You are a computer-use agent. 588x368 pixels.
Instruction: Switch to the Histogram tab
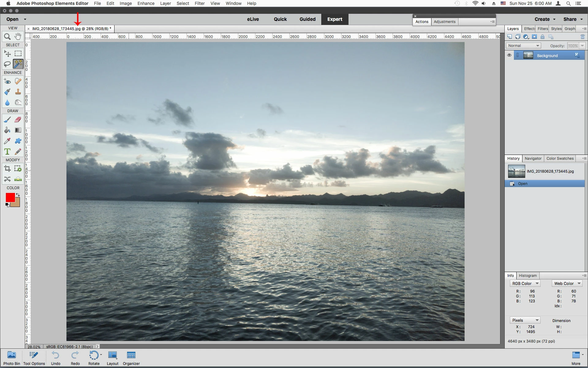tap(528, 276)
